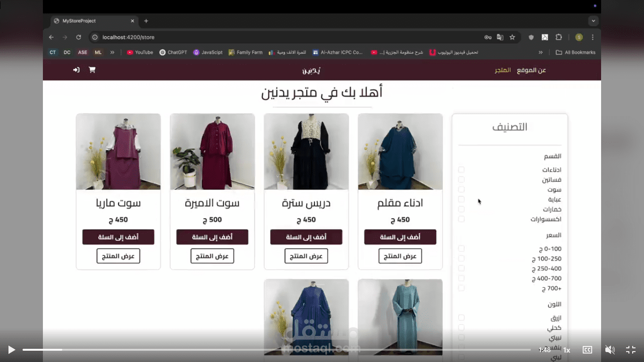
Task: Check the 250-400 ج price filter
Action: [x=462, y=268]
